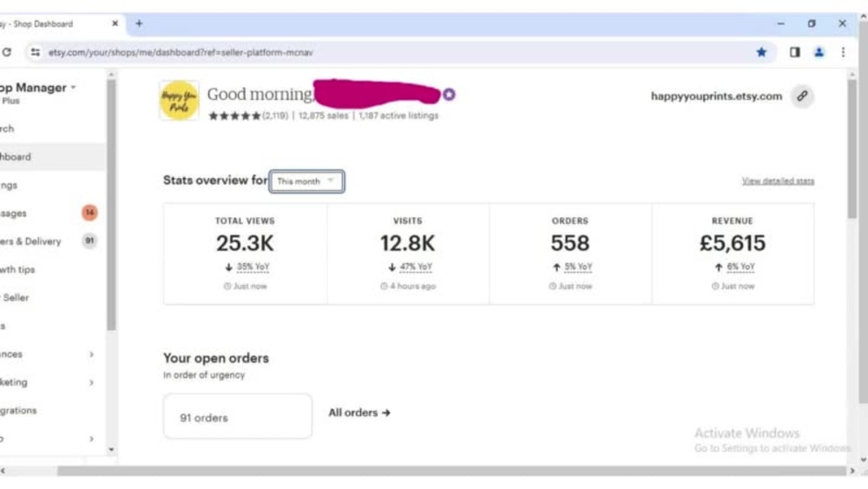868x489 pixels.
Task: Open Orders & Delivery in sidebar
Action: [x=30, y=241]
